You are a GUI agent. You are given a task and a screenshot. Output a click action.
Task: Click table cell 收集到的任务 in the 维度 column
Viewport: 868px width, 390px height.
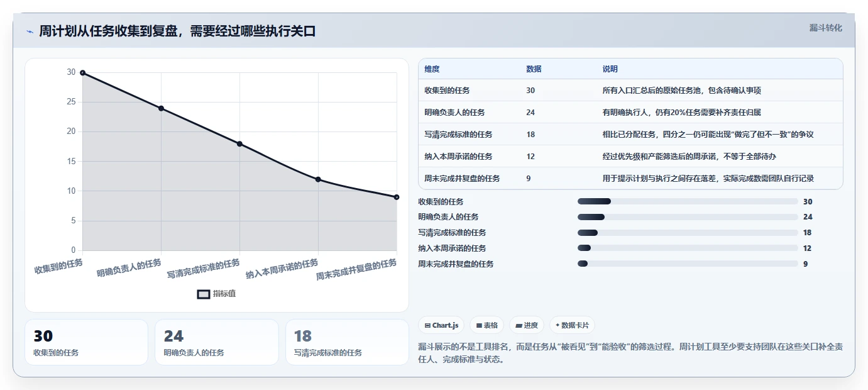pos(447,91)
